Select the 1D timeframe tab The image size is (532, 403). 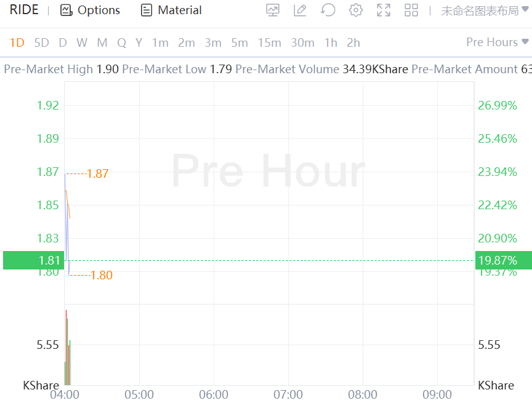(x=17, y=42)
